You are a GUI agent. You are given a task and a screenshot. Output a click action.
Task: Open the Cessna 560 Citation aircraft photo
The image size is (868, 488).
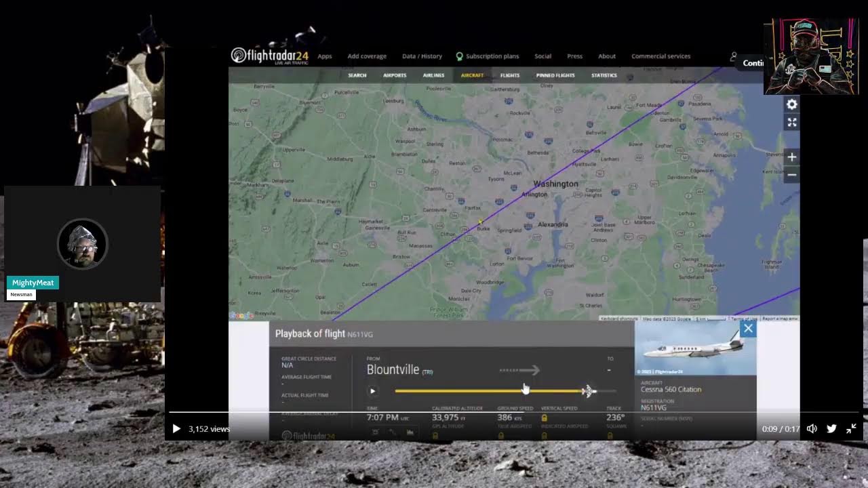coord(696,348)
